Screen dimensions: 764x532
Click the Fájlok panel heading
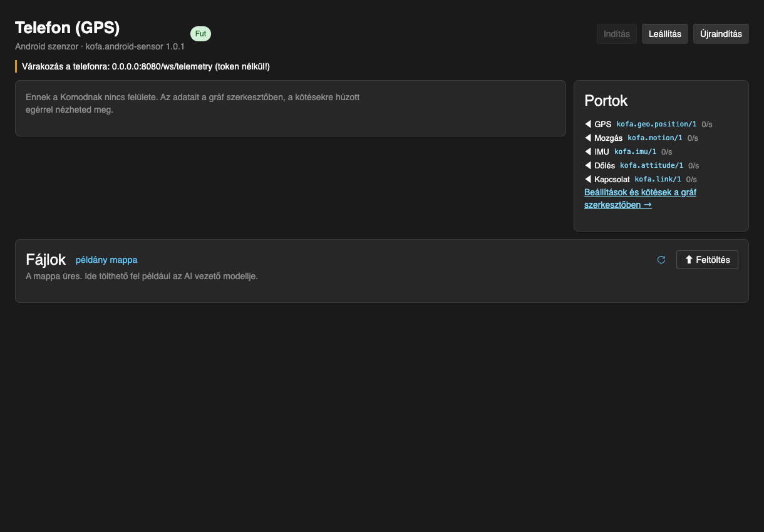pyautogui.click(x=46, y=260)
